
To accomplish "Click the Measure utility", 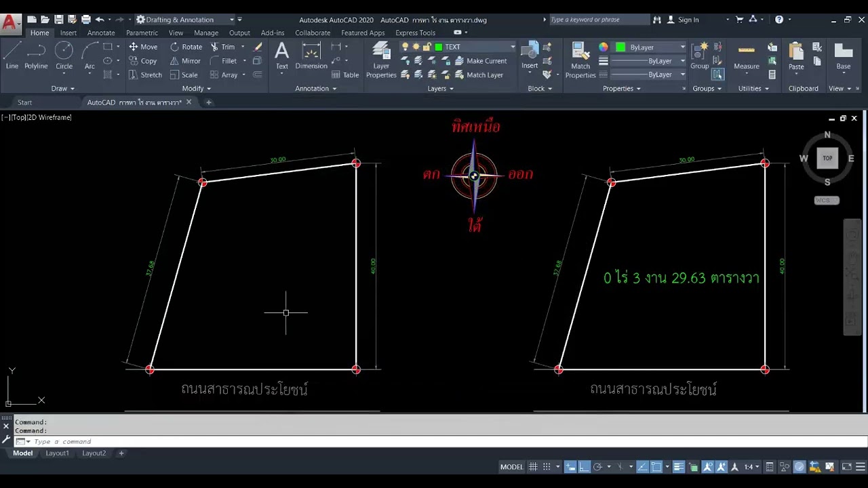I will tap(747, 57).
